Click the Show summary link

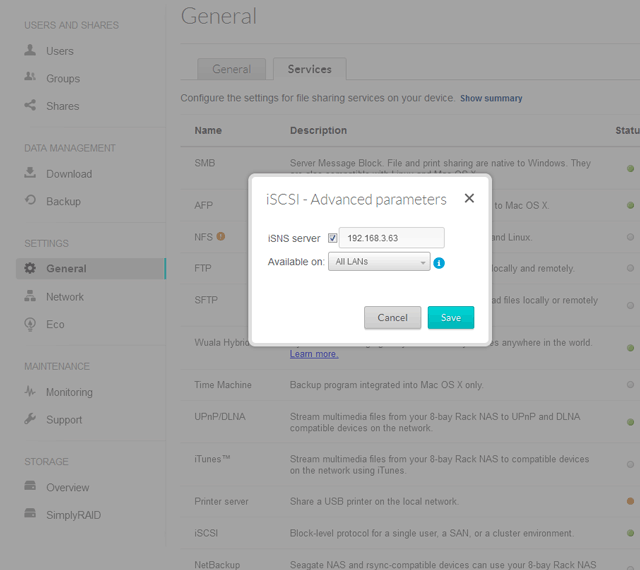[491, 98]
